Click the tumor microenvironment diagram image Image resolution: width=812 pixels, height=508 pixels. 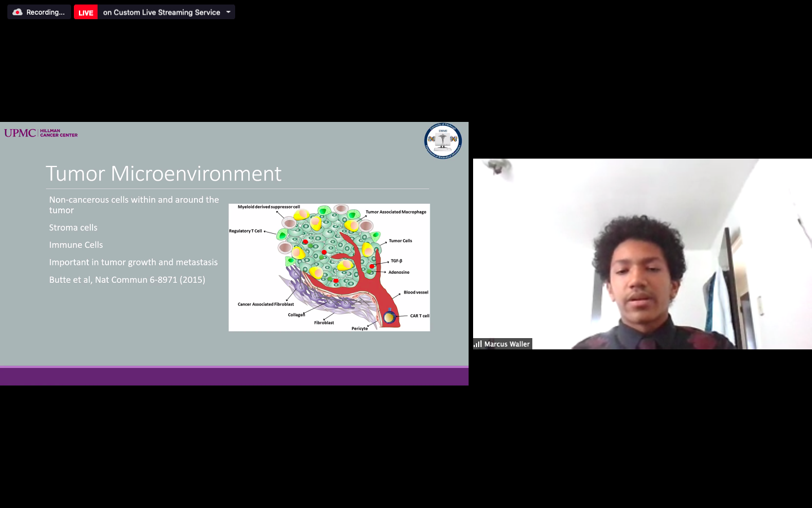point(329,267)
